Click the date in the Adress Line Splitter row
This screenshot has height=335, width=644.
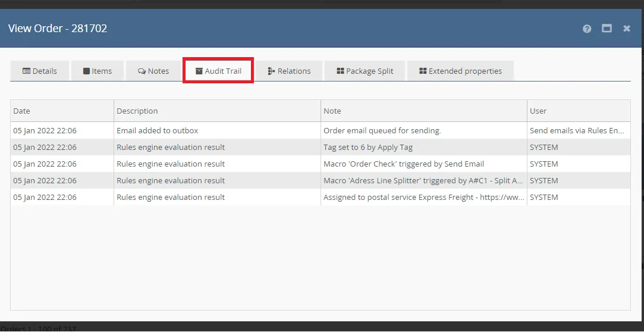tap(62, 180)
